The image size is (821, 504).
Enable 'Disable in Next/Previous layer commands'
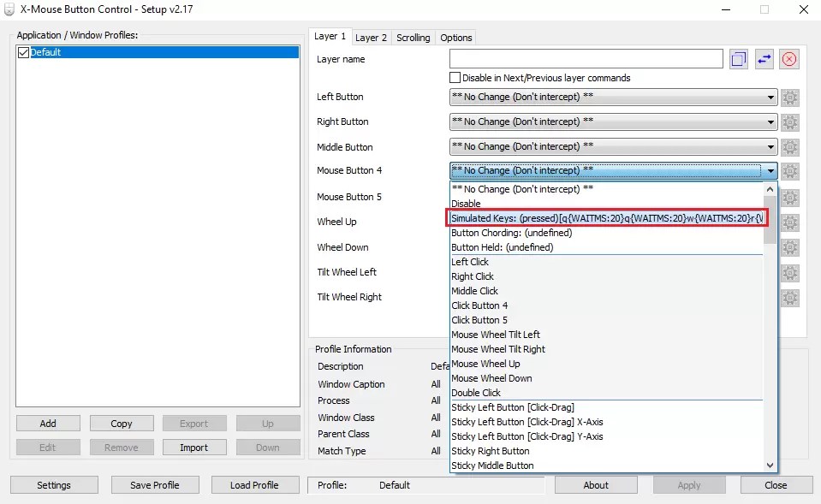click(x=455, y=77)
